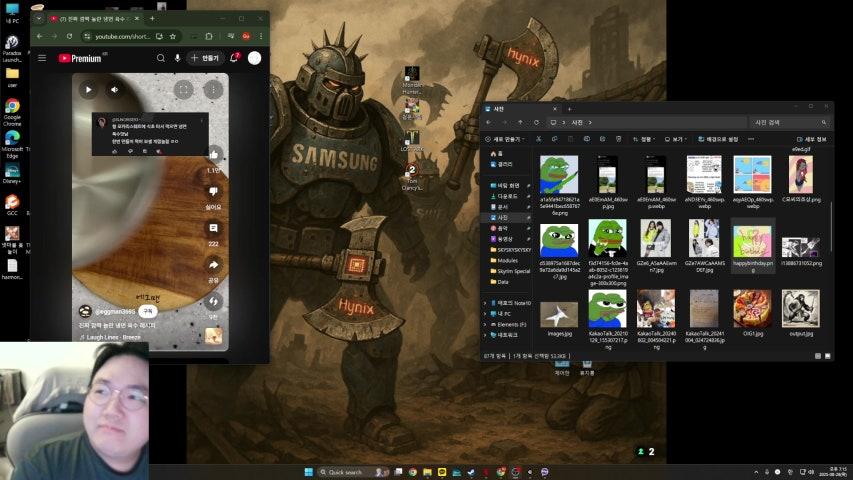This screenshot has height=480, width=853.
Task: Subscribe to the eggman channel
Action: point(147,311)
